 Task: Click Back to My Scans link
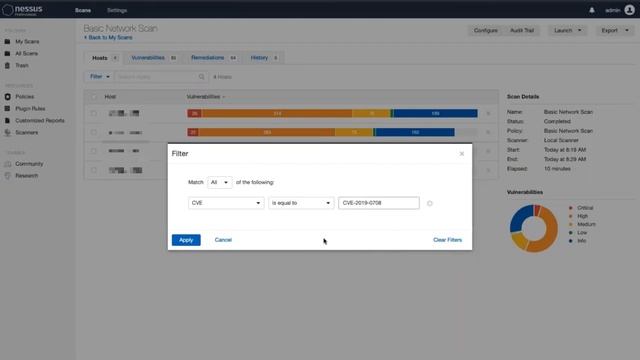[x=108, y=38]
